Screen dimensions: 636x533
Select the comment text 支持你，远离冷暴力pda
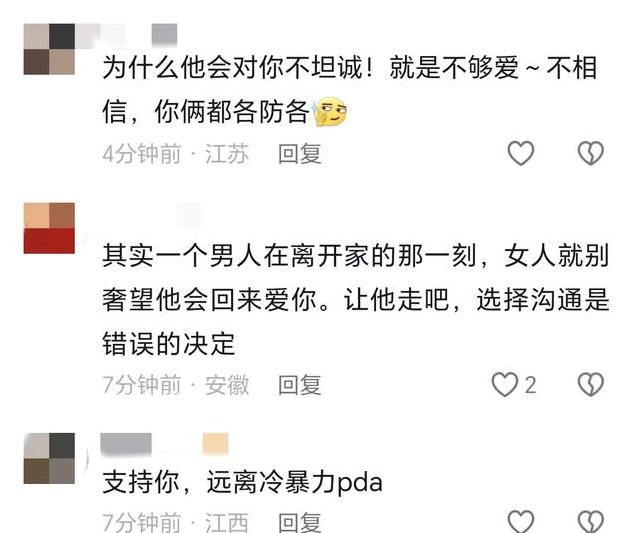(x=243, y=483)
